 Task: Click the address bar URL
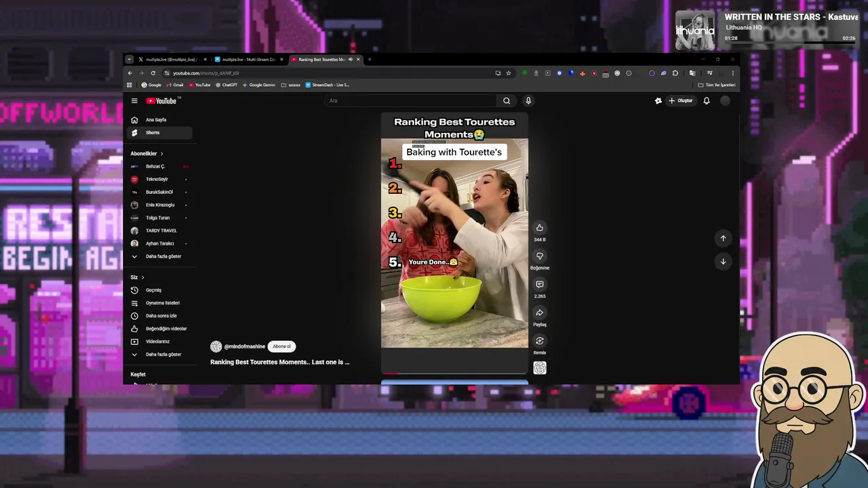coord(206,73)
